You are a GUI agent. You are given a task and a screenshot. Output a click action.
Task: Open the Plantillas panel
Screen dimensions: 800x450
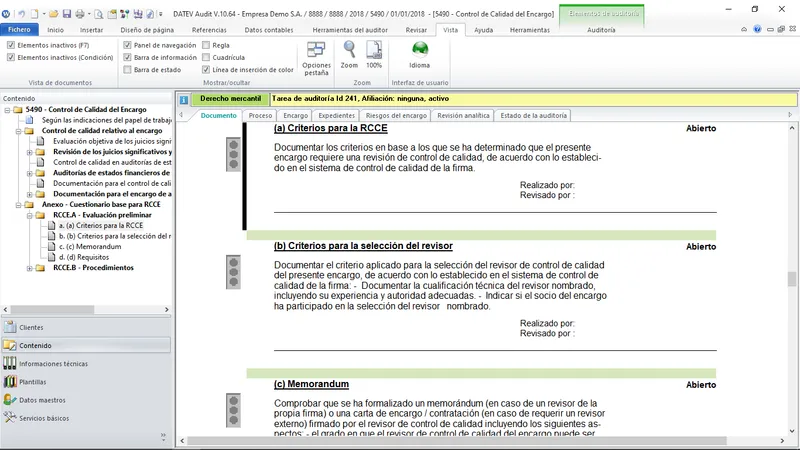[86, 382]
